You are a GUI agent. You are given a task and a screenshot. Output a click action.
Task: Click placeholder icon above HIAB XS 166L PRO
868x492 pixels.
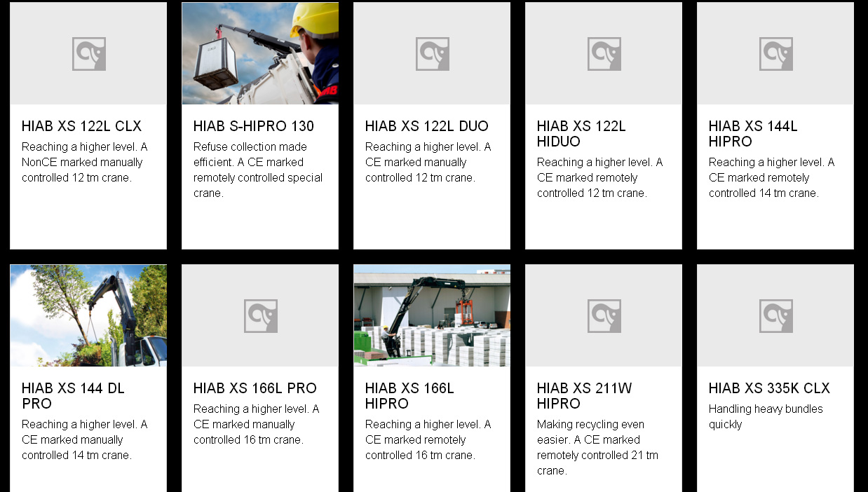click(260, 316)
